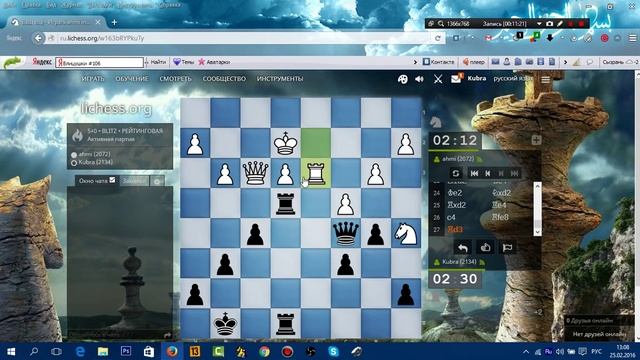Mute site sound with the speaker icon
The width and height of the screenshot is (640, 360).
[419, 79]
